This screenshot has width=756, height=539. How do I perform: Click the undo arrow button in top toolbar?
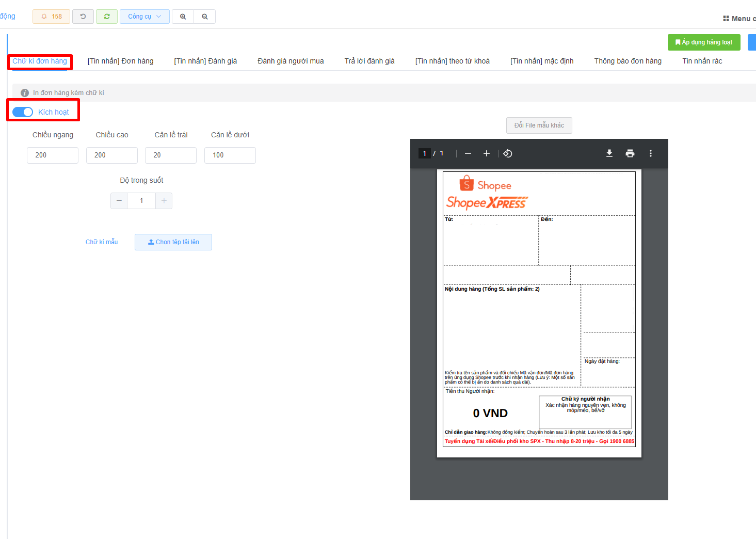pos(83,17)
